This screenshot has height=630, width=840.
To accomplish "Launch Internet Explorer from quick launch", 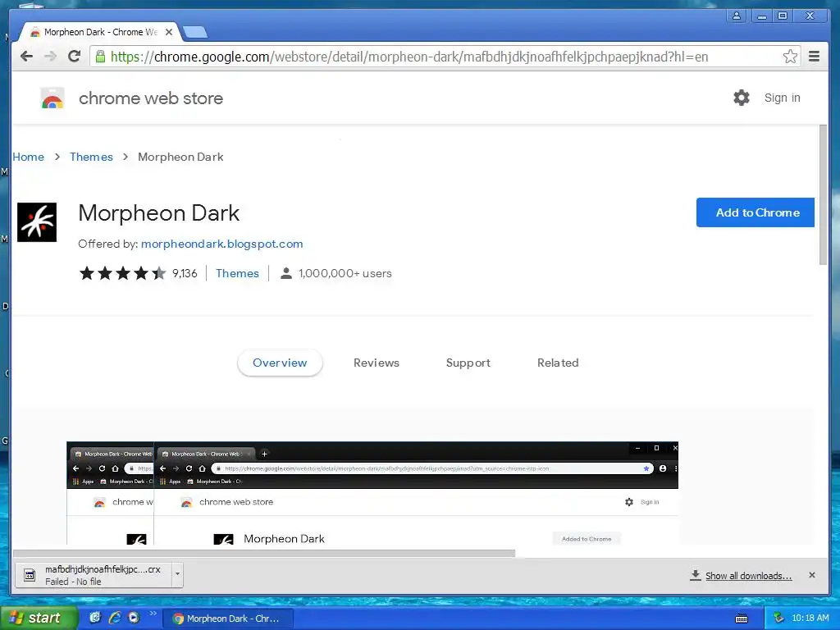I will tap(114, 618).
